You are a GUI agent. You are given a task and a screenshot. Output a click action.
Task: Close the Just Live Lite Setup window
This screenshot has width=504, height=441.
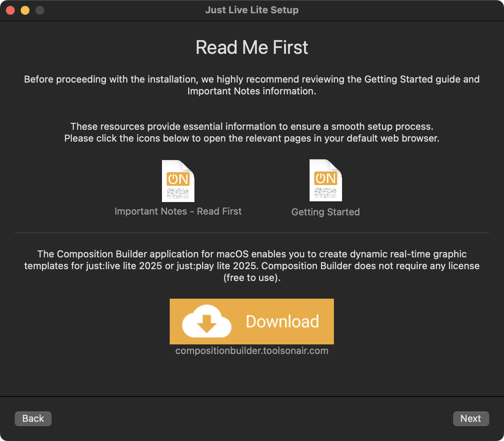pyautogui.click(x=10, y=10)
